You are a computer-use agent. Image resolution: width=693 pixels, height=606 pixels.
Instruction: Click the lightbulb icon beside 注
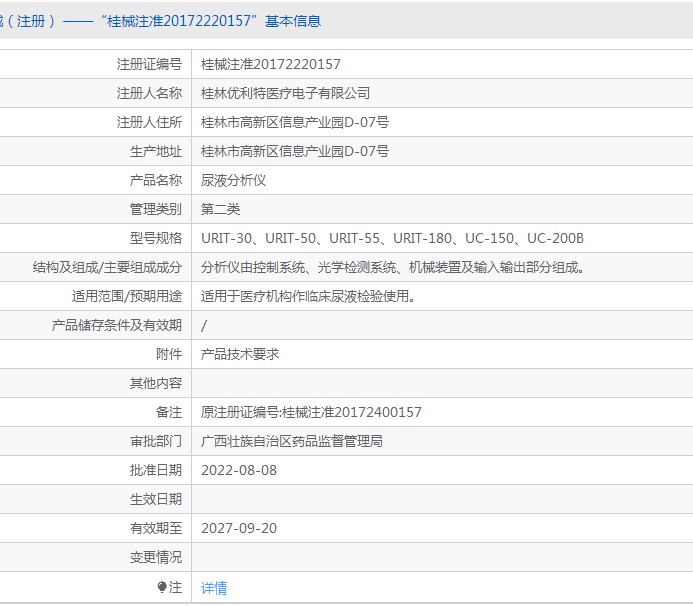(x=162, y=587)
